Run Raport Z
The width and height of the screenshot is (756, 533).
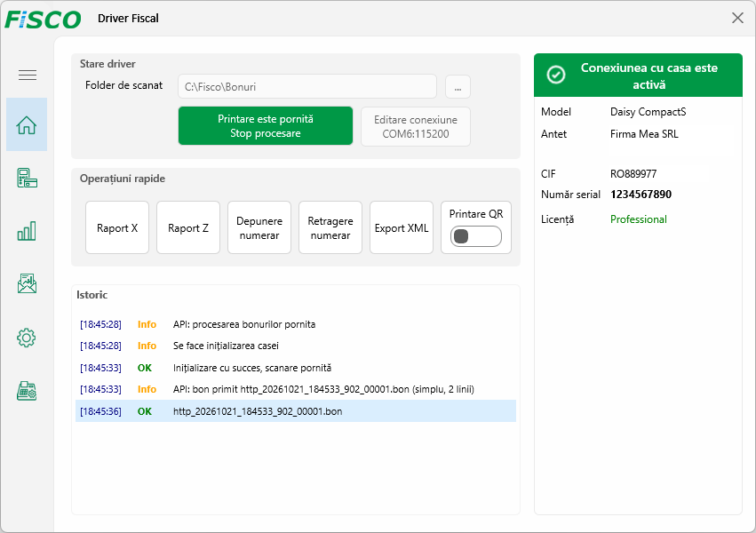tap(188, 227)
